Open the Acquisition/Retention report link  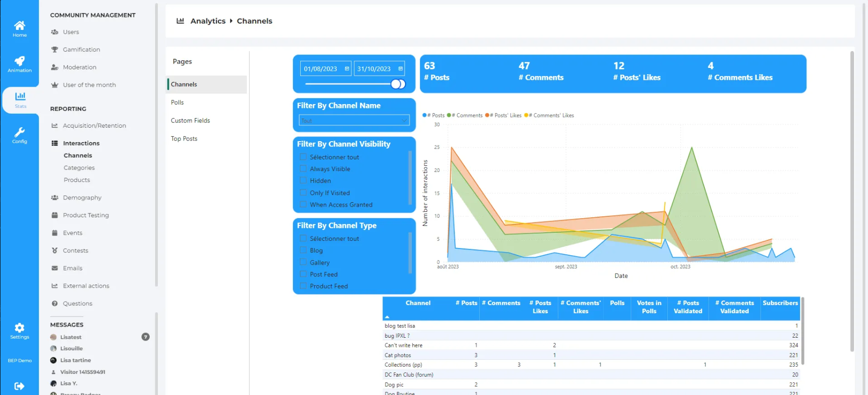point(94,126)
